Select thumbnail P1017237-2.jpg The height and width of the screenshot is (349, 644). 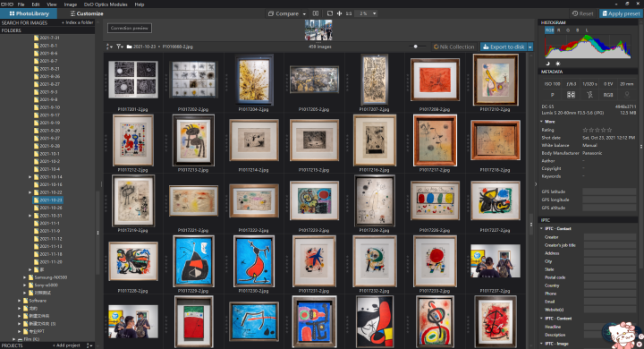coord(496,261)
